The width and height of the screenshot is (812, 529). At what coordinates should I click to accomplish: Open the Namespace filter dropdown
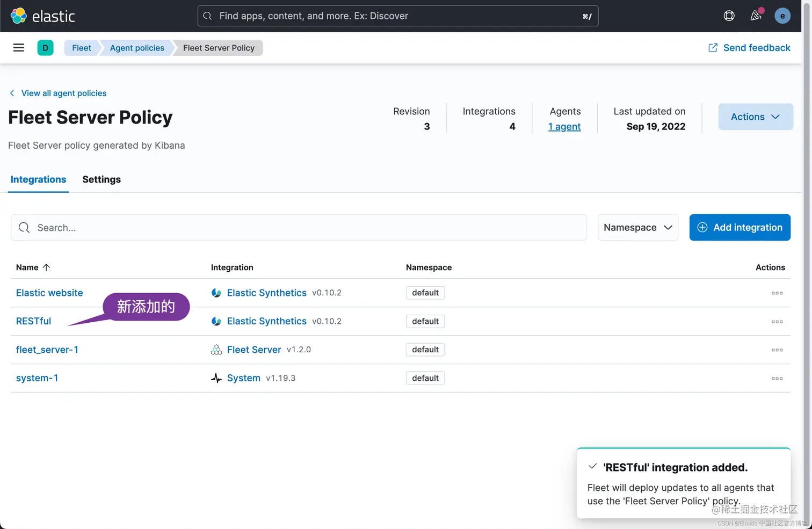point(638,228)
